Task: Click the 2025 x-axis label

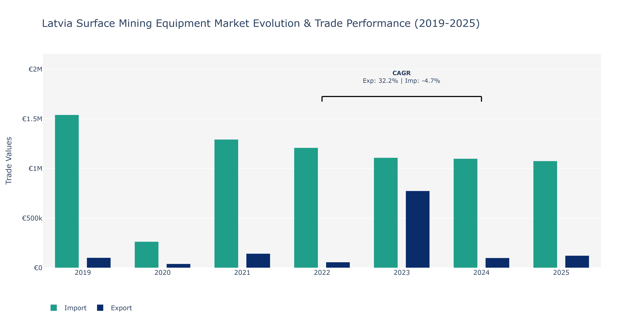Action: coord(561,272)
